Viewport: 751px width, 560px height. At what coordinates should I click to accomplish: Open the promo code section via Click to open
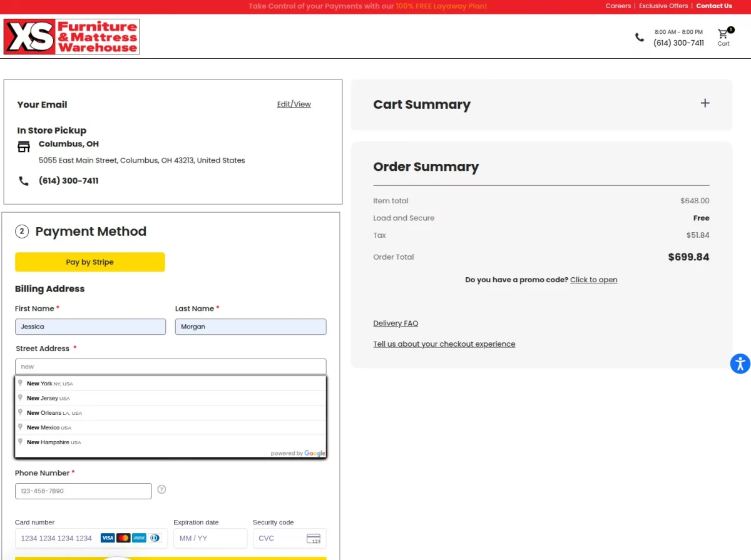(593, 280)
